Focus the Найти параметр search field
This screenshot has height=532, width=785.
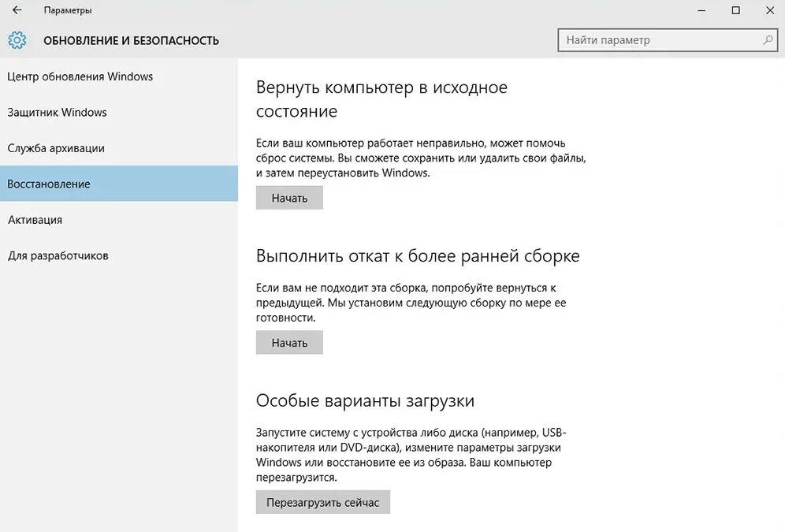(658, 40)
